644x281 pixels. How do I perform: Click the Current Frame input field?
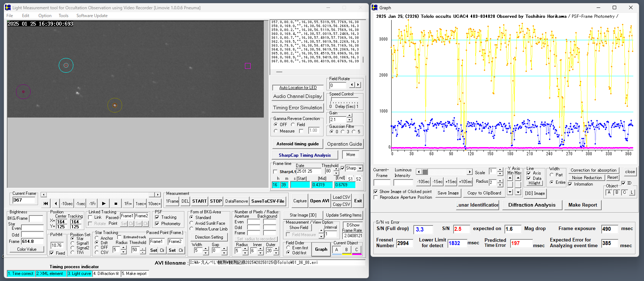click(x=24, y=200)
